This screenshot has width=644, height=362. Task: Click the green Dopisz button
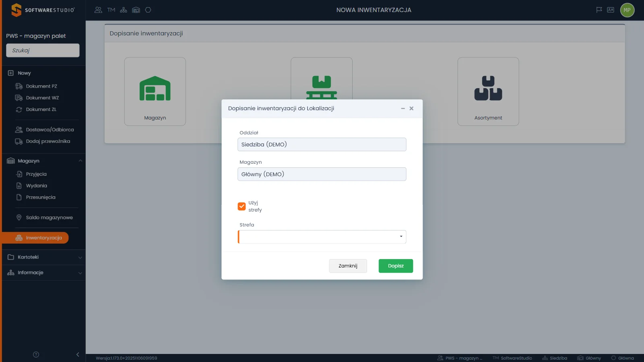396,266
